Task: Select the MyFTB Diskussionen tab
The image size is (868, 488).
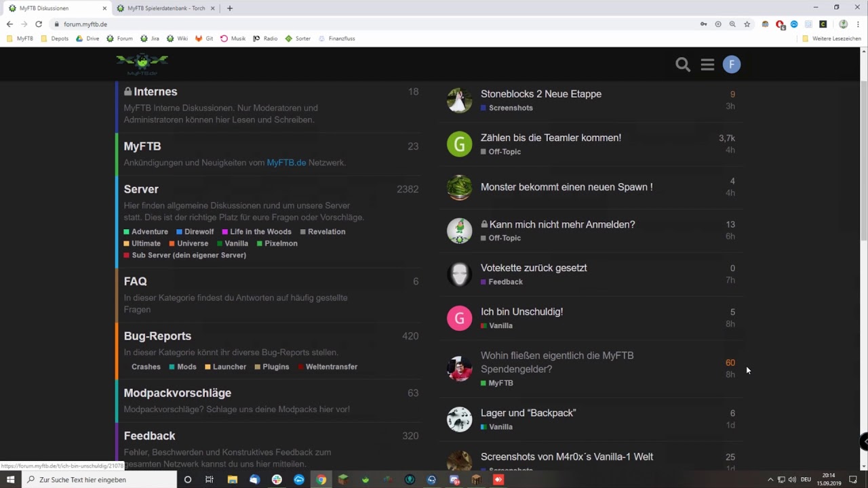Action: pyautogui.click(x=57, y=8)
